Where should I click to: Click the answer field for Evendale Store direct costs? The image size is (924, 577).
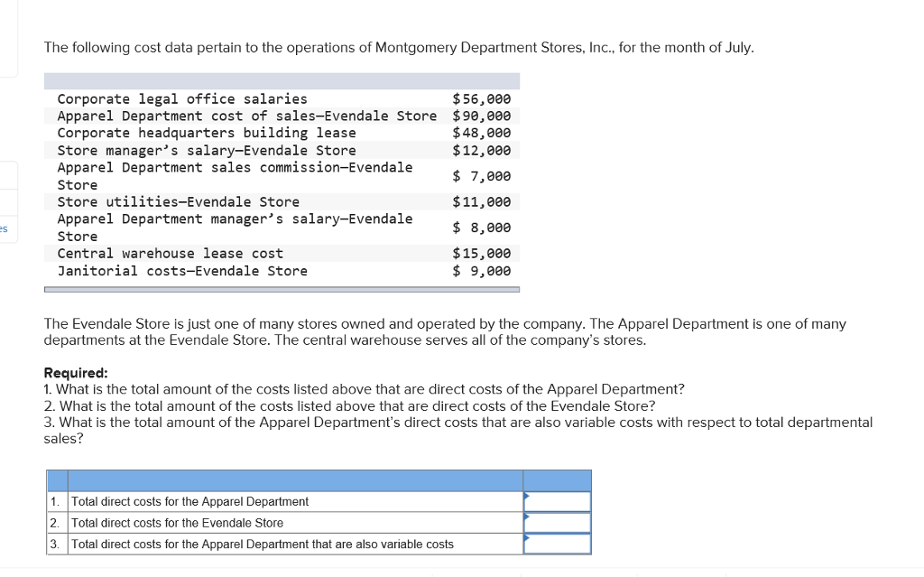pos(558,522)
